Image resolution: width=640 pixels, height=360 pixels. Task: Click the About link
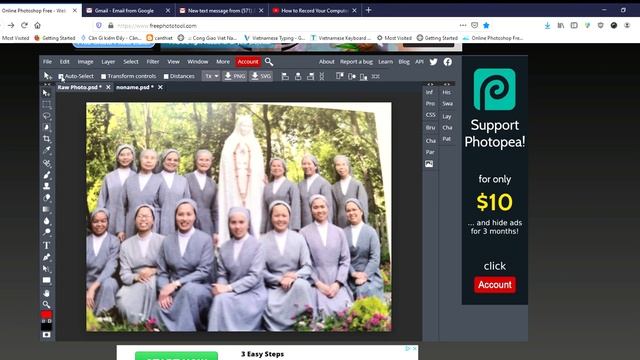[x=327, y=62]
